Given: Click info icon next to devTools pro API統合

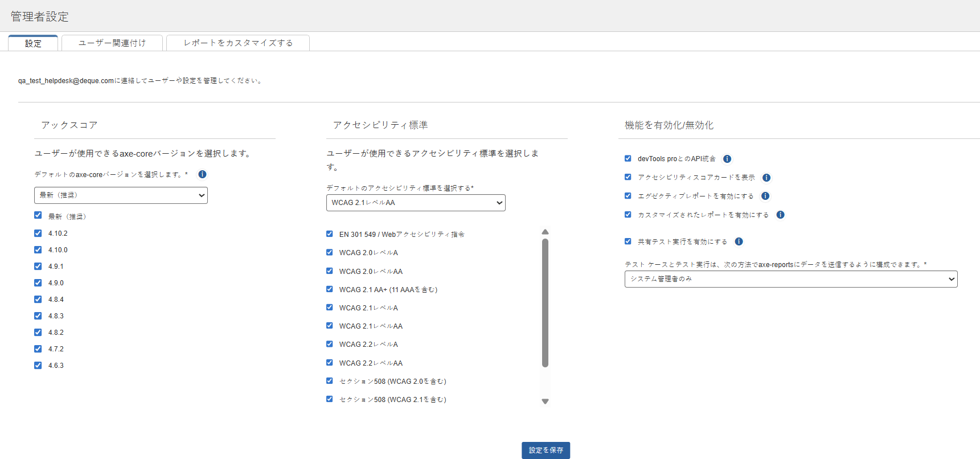Looking at the screenshot, I should 727,159.
